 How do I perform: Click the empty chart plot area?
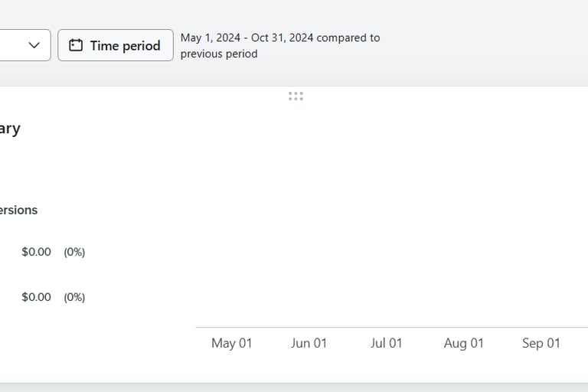392,216
